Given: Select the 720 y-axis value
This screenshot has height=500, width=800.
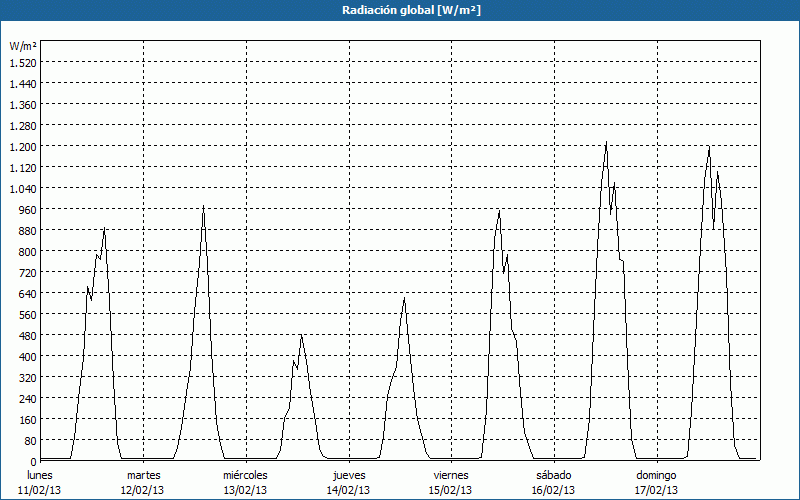Looking at the screenshot, I should [x=28, y=272].
